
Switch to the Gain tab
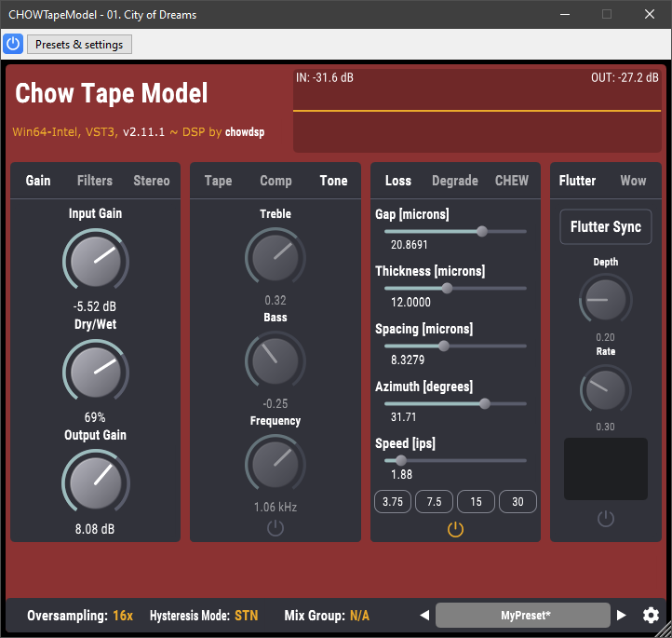point(38,181)
